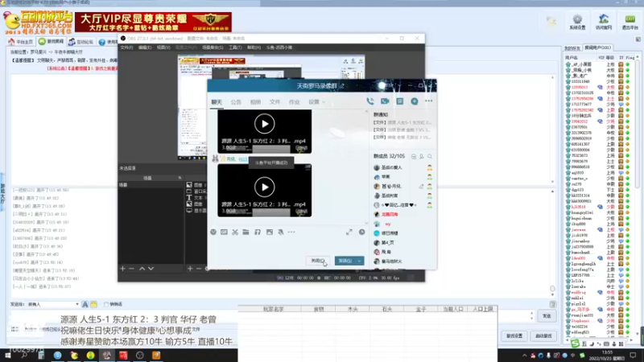Add a scene with OBS scenes plus button

(122, 269)
